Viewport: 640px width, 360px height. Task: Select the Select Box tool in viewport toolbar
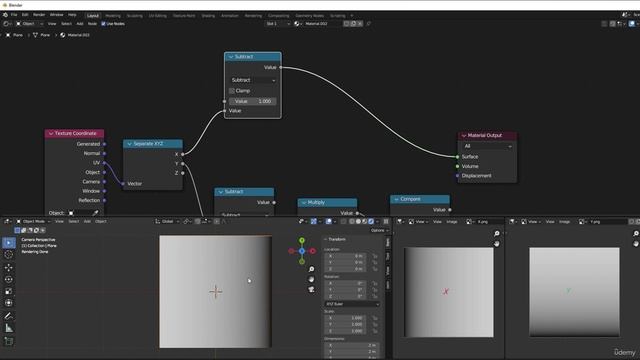pyautogui.click(x=9, y=243)
